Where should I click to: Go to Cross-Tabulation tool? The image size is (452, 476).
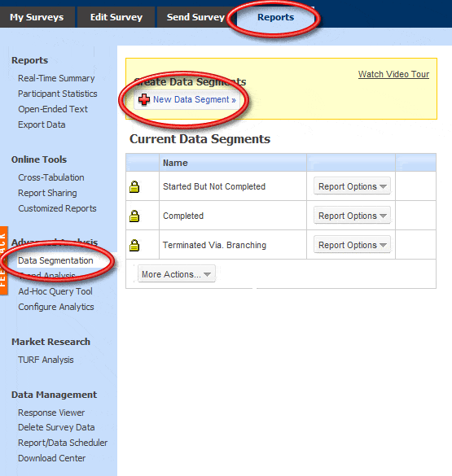pyautogui.click(x=51, y=177)
